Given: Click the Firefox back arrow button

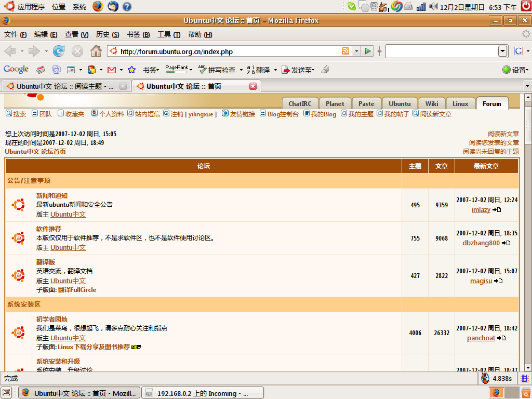Looking at the screenshot, I should click(10, 51).
